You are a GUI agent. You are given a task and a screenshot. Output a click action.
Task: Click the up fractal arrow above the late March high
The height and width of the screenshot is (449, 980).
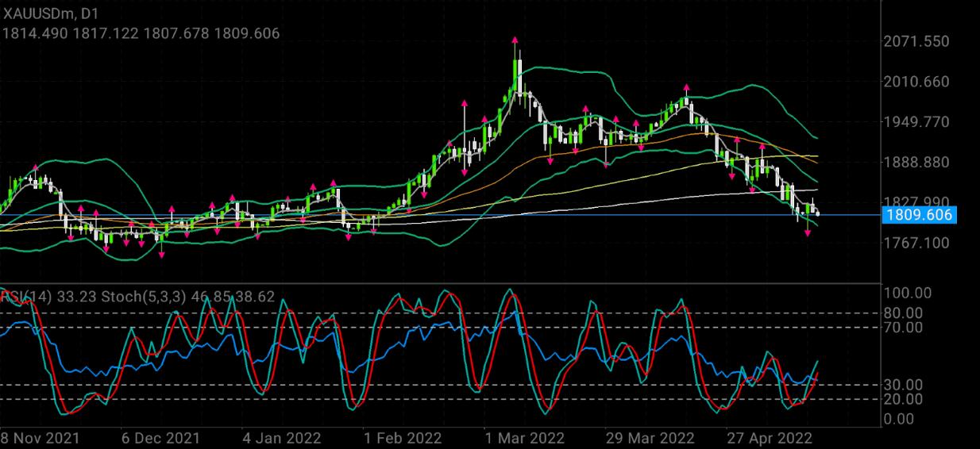point(686,87)
